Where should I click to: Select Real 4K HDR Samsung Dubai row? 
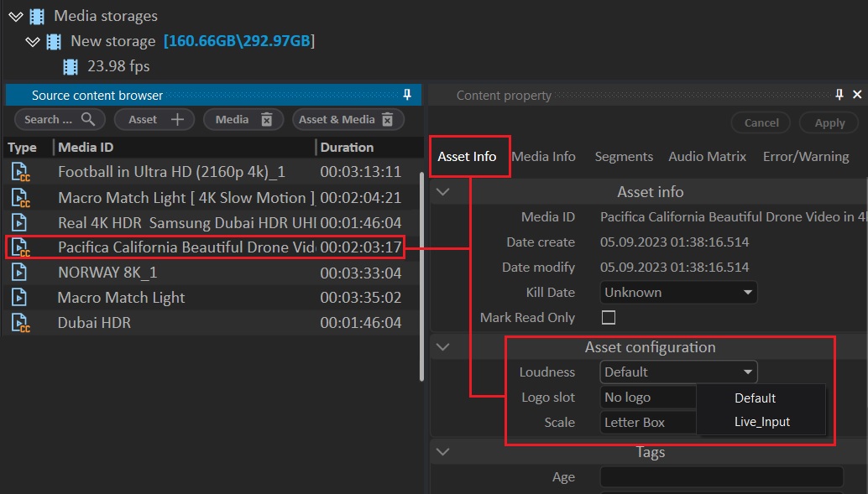[212, 222]
